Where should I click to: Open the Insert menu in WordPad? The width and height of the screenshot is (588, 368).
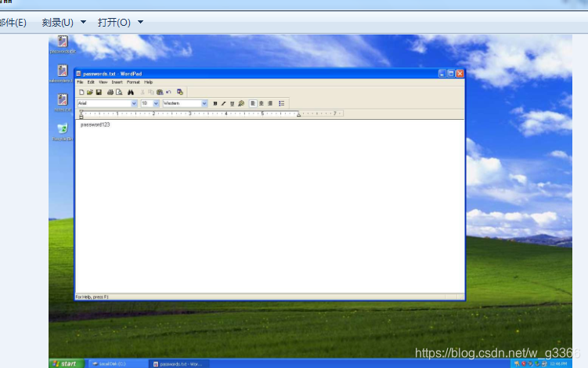pos(117,82)
